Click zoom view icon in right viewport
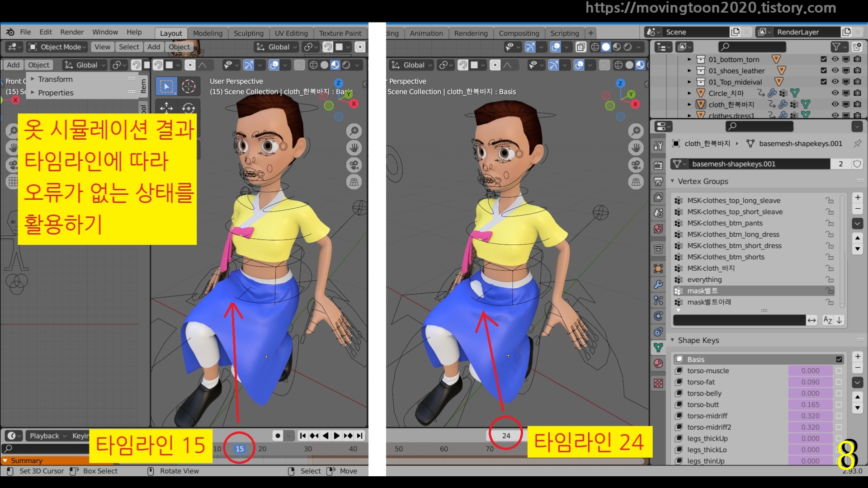The image size is (868, 488). click(x=636, y=131)
